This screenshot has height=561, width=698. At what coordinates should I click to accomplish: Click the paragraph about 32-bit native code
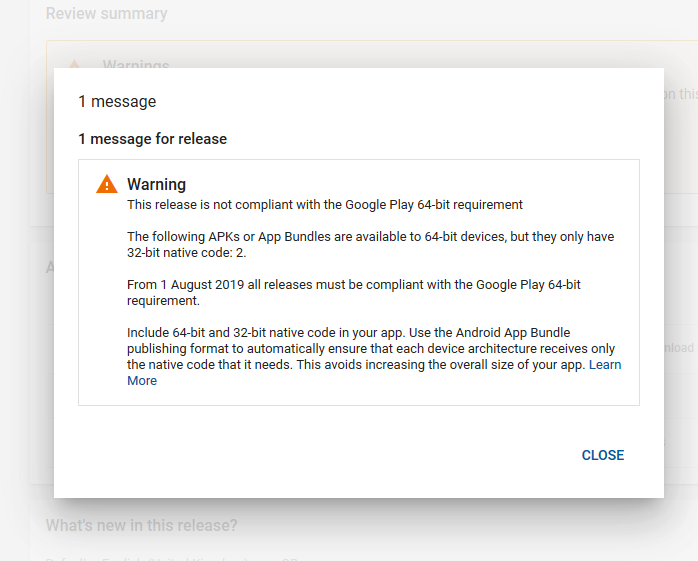click(x=370, y=244)
